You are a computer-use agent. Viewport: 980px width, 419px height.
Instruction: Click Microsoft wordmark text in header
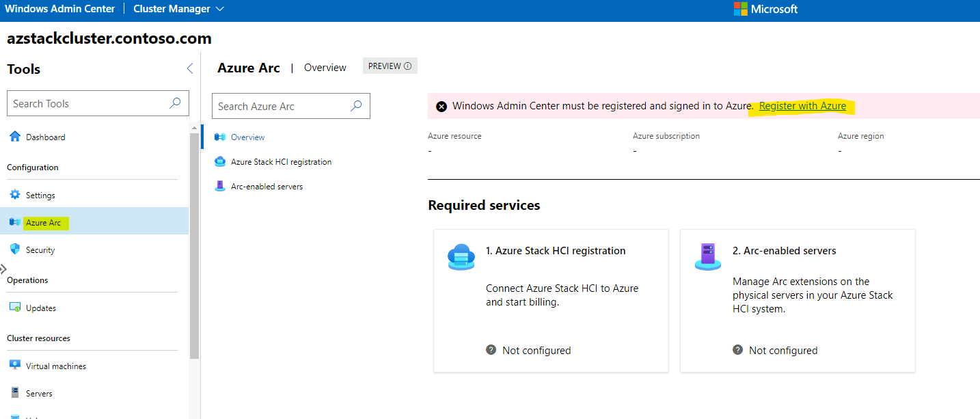pyautogui.click(x=774, y=9)
